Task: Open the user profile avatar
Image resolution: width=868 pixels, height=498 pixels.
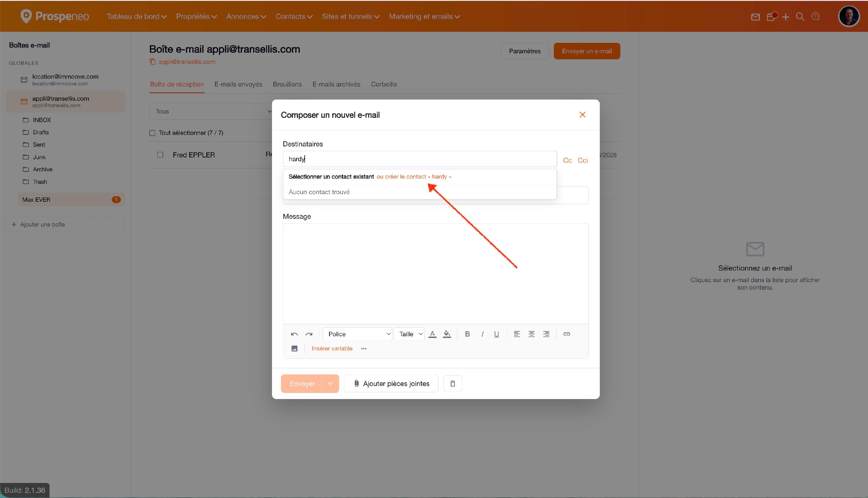Action: [849, 16]
